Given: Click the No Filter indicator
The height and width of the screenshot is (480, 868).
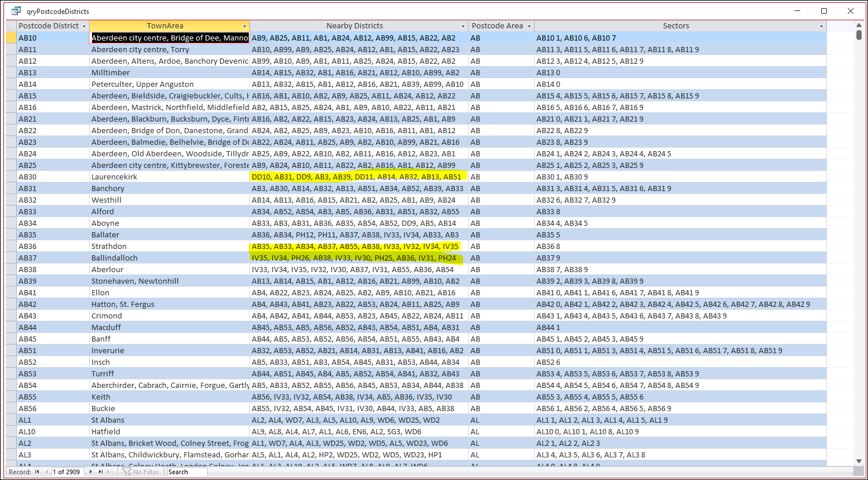Looking at the screenshot, I should coord(141,472).
